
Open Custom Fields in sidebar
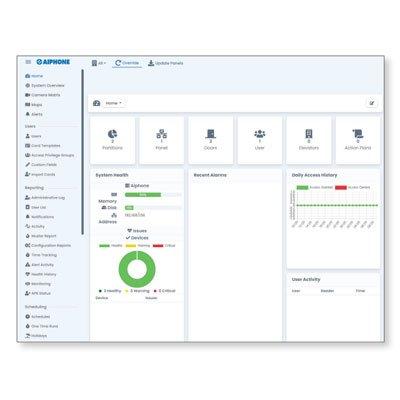(x=41, y=165)
